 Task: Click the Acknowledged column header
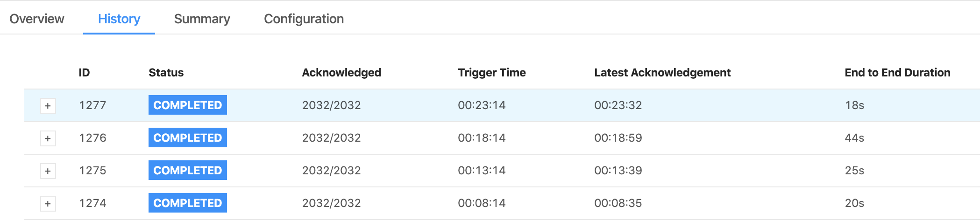341,73
